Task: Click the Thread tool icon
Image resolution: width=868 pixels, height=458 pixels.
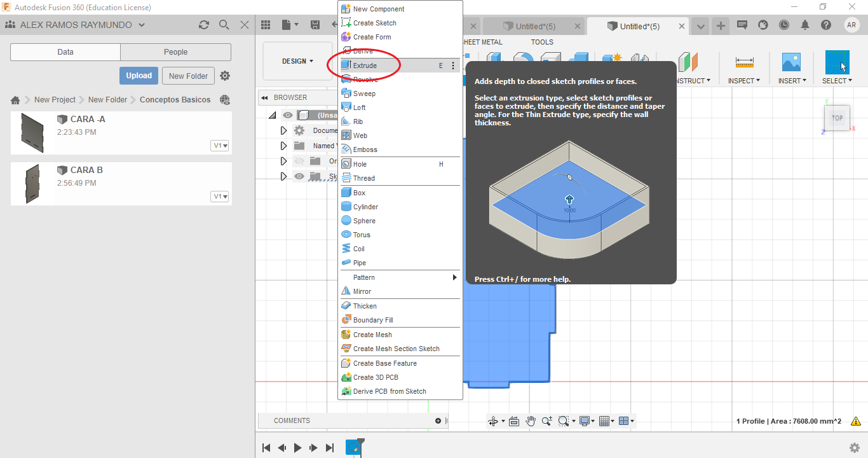Action: click(346, 178)
